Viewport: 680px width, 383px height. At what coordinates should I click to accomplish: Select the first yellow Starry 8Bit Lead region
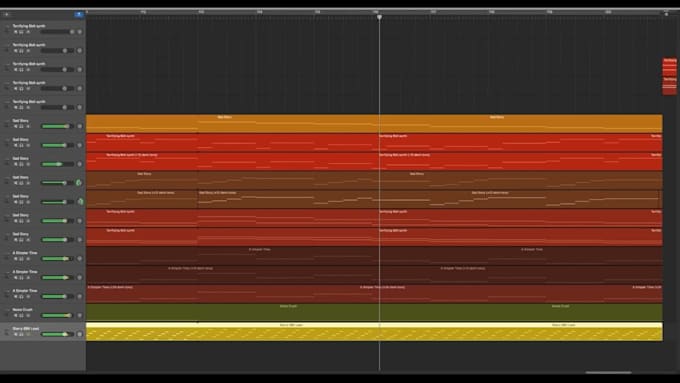[232, 331]
